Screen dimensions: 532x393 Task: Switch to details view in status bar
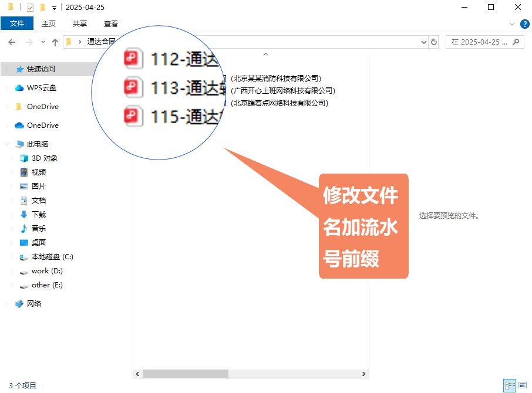click(x=510, y=385)
